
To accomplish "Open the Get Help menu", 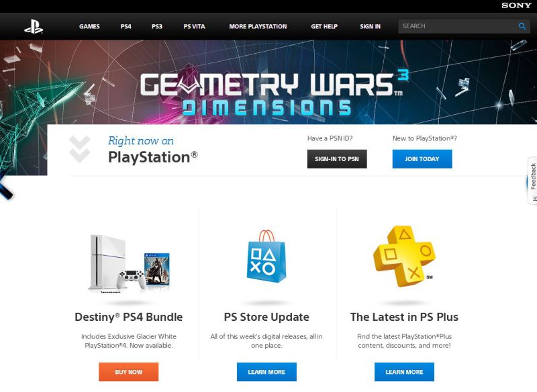I will click(324, 26).
